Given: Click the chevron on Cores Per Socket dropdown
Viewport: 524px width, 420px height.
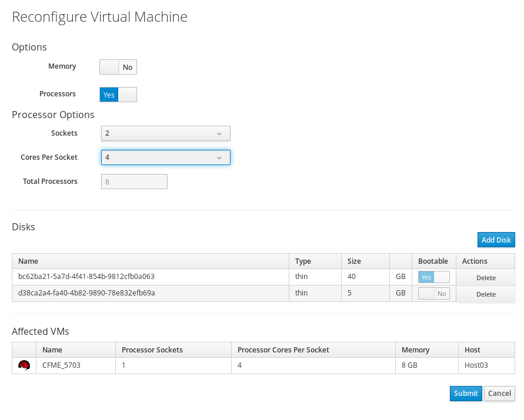Looking at the screenshot, I should (220, 157).
